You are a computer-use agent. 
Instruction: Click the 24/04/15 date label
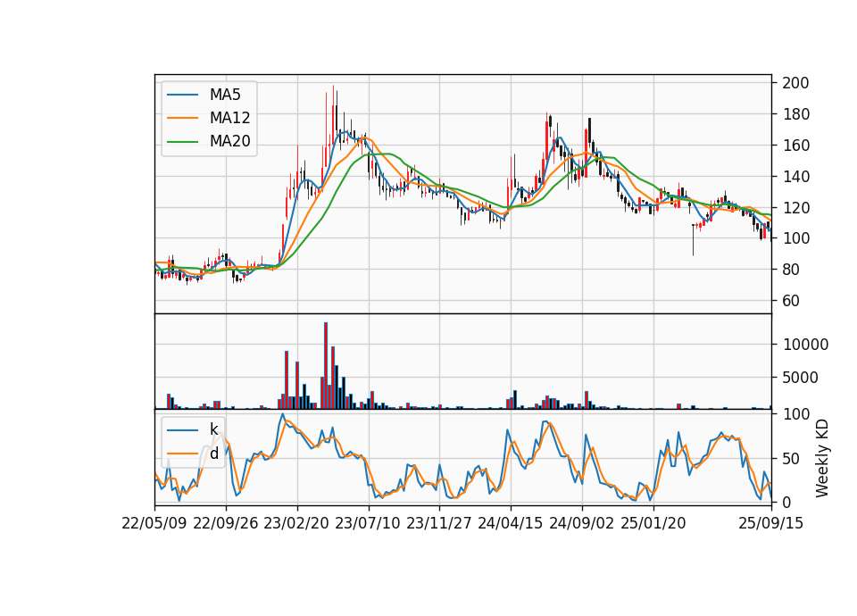coord(511,523)
